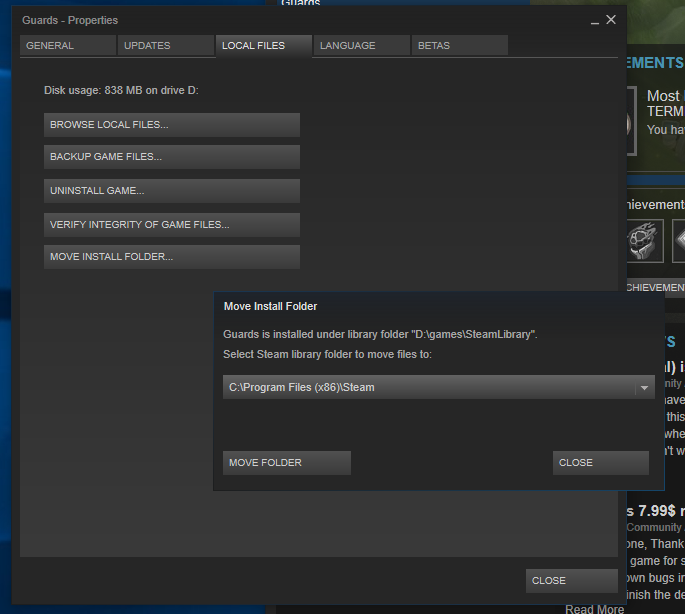The height and width of the screenshot is (614, 685).
Task: Click the first achievement icon
Action: 645,241
